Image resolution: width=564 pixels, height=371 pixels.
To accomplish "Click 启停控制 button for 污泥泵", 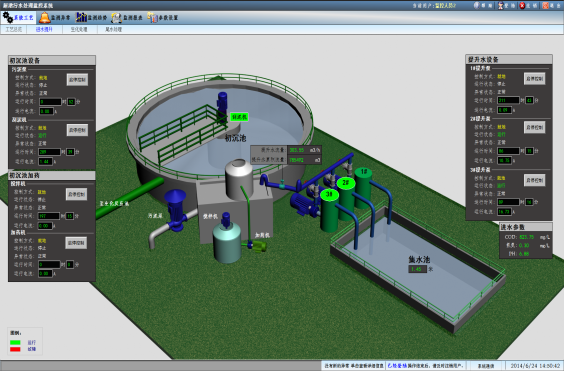I will (77, 80).
